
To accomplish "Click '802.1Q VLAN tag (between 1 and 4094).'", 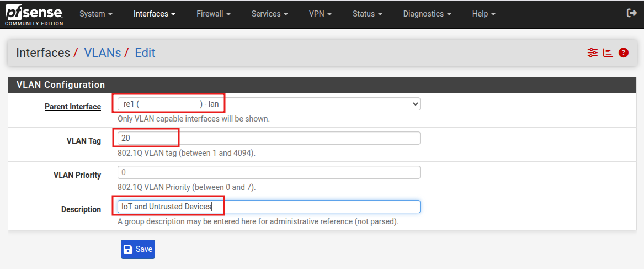I will (x=187, y=153).
